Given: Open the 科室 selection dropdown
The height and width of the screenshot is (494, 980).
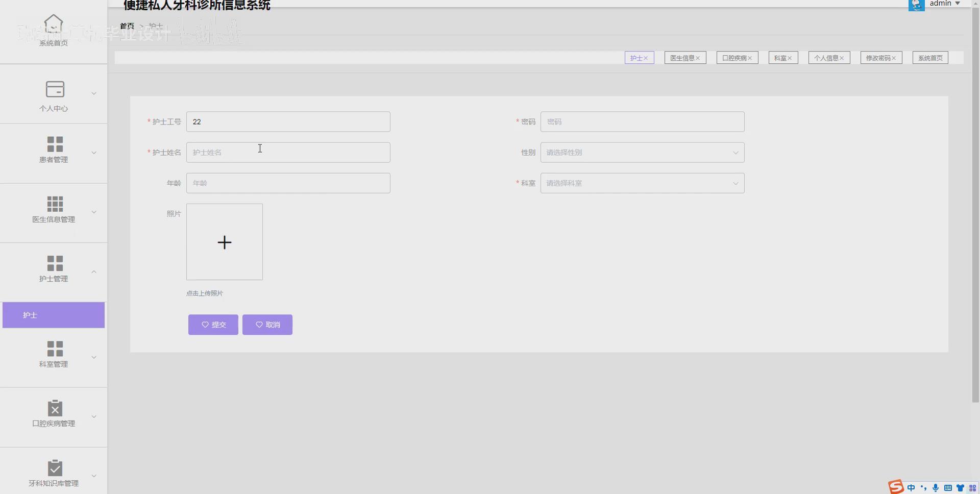Looking at the screenshot, I should tap(642, 183).
